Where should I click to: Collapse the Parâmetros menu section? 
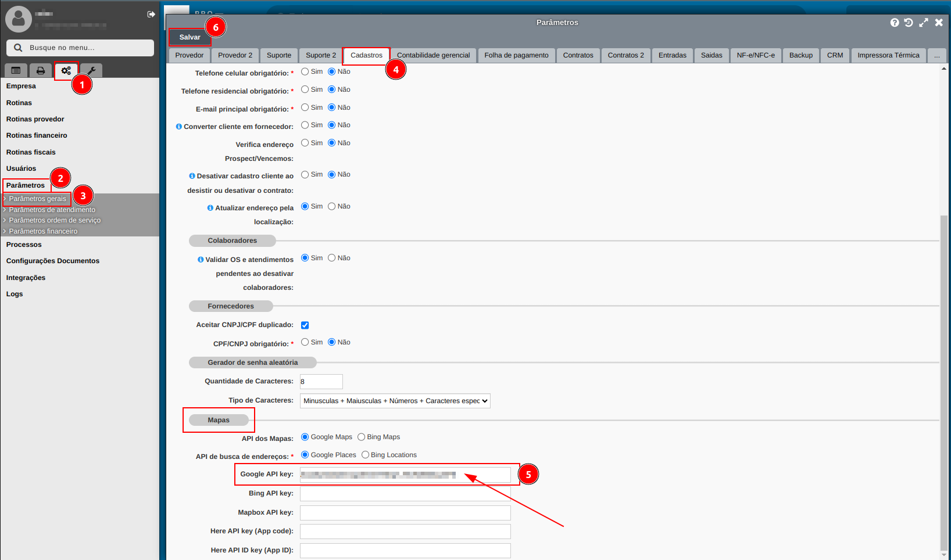click(26, 185)
